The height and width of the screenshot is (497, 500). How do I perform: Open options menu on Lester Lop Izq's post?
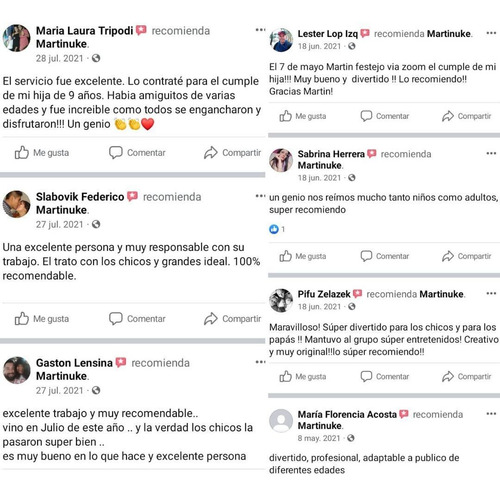coord(491,33)
